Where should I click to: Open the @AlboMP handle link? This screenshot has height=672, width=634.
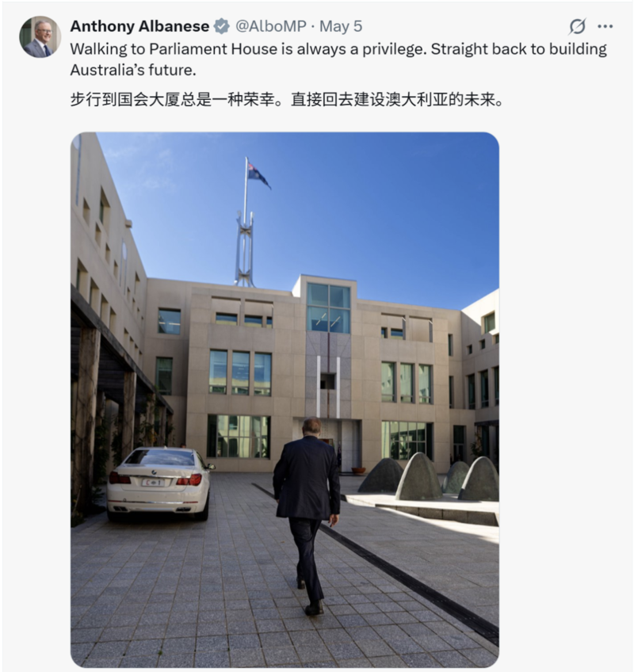pyautogui.click(x=271, y=26)
